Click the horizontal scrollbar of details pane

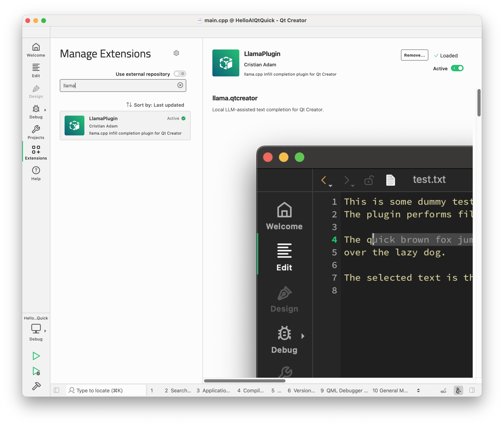click(245, 381)
